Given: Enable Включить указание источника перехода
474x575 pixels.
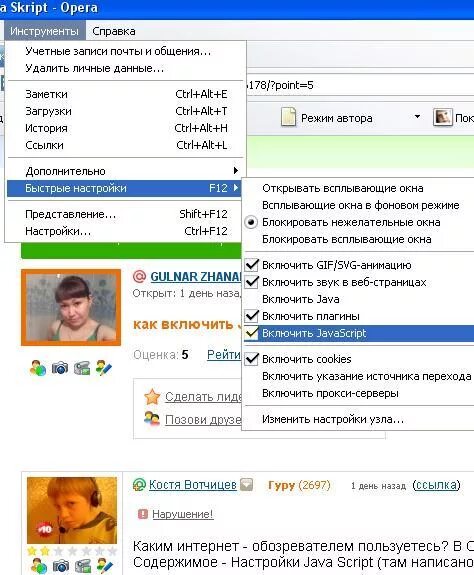Looking at the screenshot, I should [x=359, y=376].
